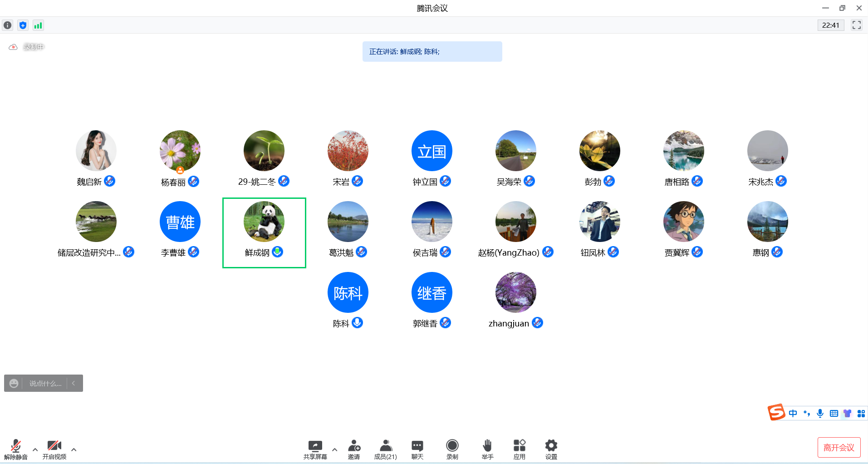Click the Leave Meeting (离开会议) button
The width and height of the screenshot is (868, 464).
coord(839,448)
